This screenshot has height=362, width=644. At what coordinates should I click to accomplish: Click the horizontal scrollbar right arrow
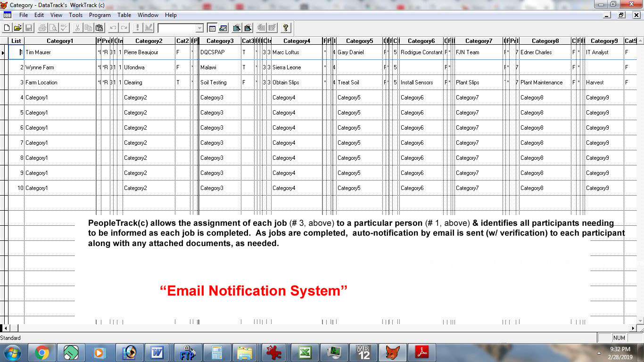tap(633, 328)
